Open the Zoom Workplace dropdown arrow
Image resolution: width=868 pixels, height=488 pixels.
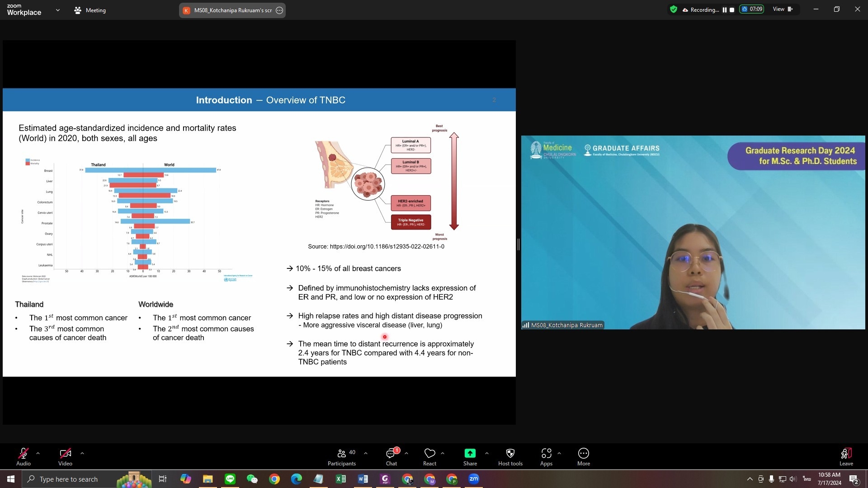[x=57, y=10]
